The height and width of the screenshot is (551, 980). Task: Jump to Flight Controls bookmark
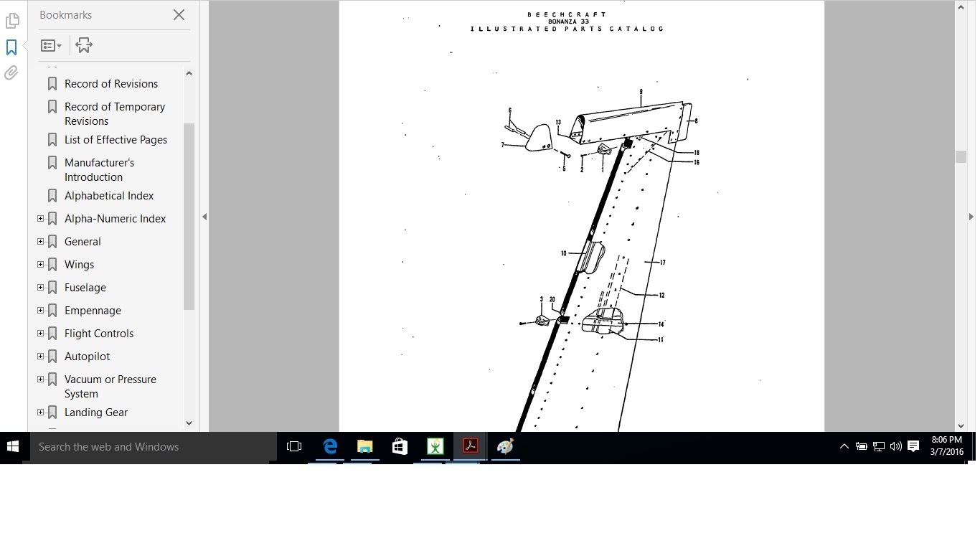99,334
